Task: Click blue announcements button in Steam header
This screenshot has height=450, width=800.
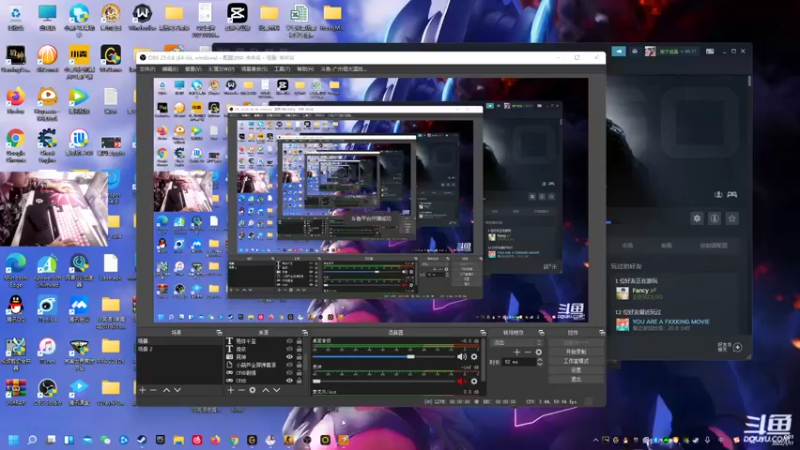Action: click(618, 51)
